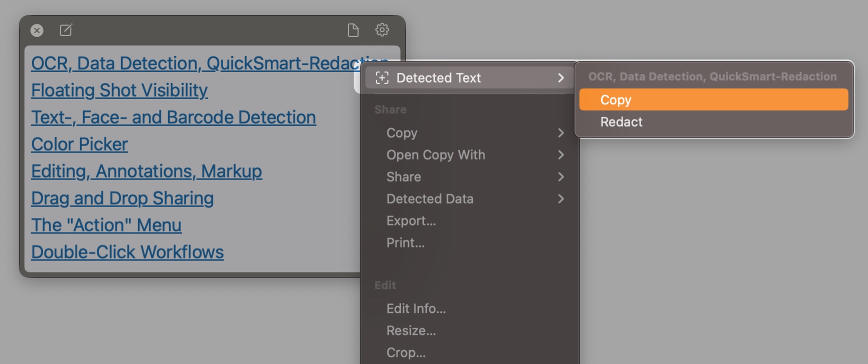Click the Detected Text viewfinder icon
868x364 pixels.
click(x=382, y=77)
